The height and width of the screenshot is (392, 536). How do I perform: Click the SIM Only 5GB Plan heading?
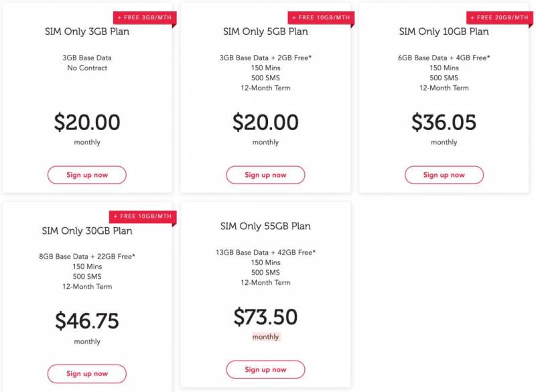click(x=265, y=31)
